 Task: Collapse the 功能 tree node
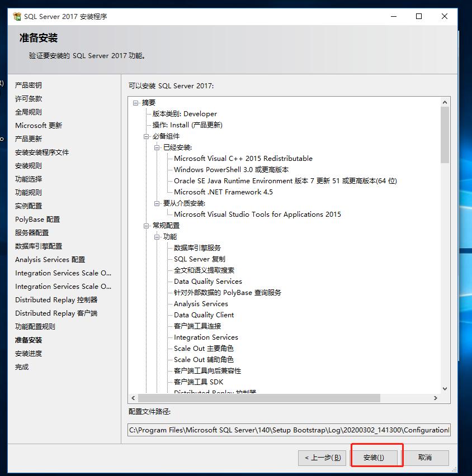(157, 237)
